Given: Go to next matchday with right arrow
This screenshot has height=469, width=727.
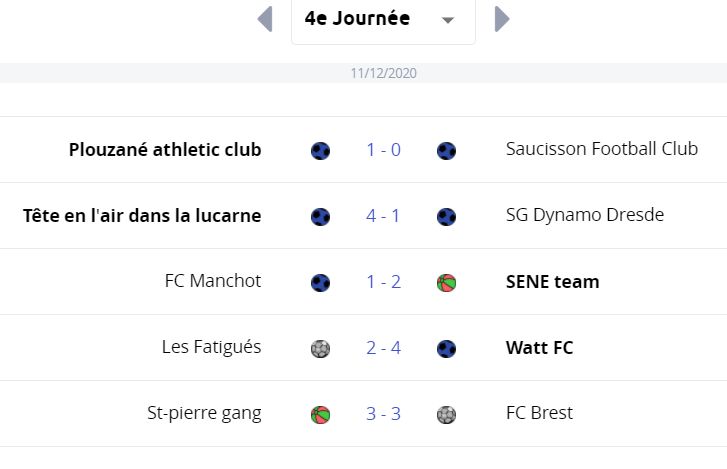Looking at the screenshot, I should click(x=502, y=19).
